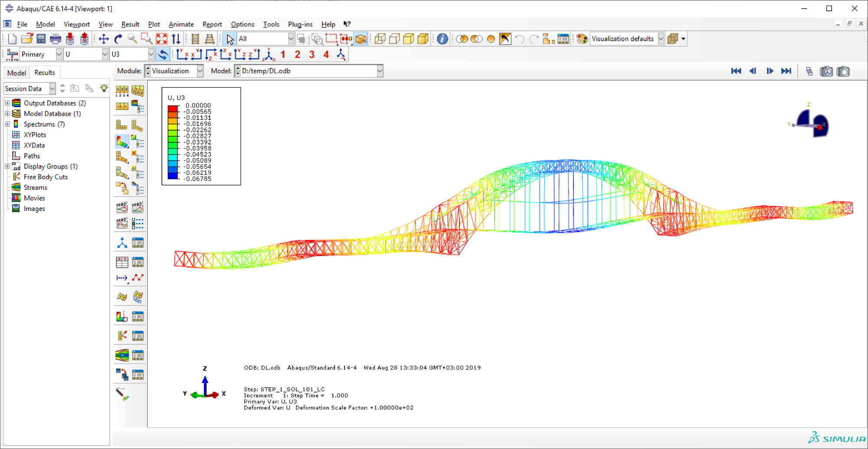Apply saved view number 1
The width and height of the screenshot is (868, 449).
click(283, 54)
